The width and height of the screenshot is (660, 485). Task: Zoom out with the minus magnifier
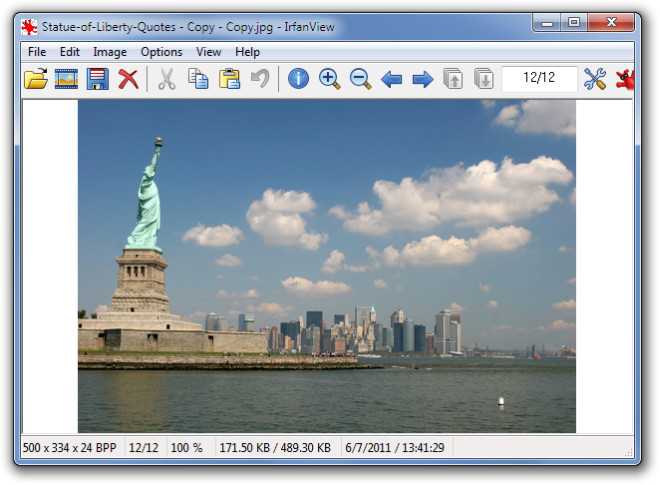361,79
